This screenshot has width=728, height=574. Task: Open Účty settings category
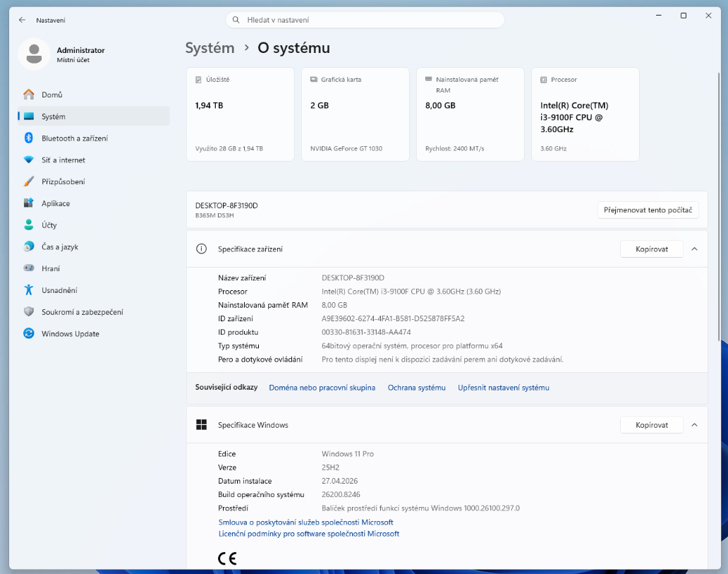click(x=94, y=225)
